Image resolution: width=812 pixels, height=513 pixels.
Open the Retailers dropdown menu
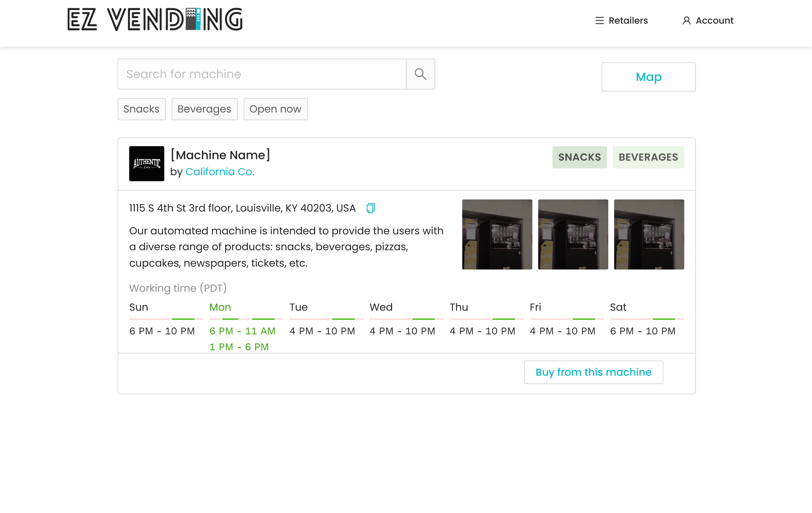tap(622, 20)
